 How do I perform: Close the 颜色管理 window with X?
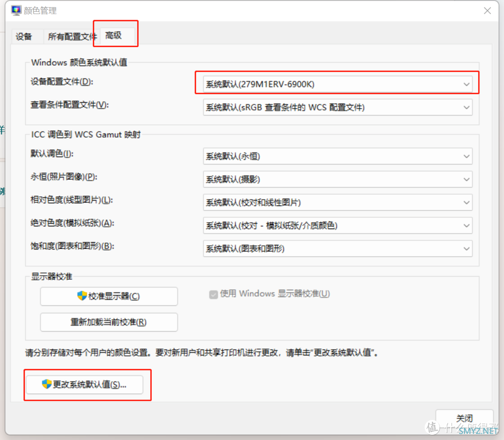point(487,11)
